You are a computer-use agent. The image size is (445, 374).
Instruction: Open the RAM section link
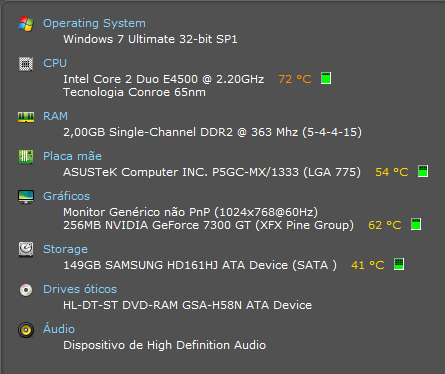(55, 116)
